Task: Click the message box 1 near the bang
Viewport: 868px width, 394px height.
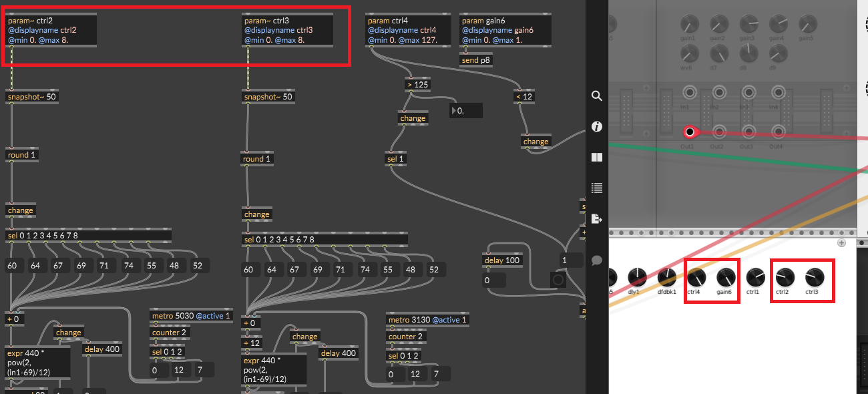Action: pos(571,260)
